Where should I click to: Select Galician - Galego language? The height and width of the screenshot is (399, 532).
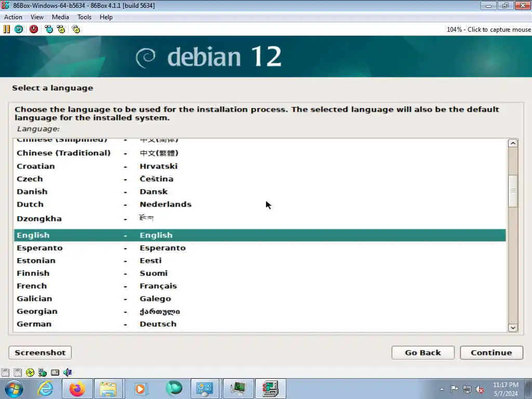click(x=260, y=299)
